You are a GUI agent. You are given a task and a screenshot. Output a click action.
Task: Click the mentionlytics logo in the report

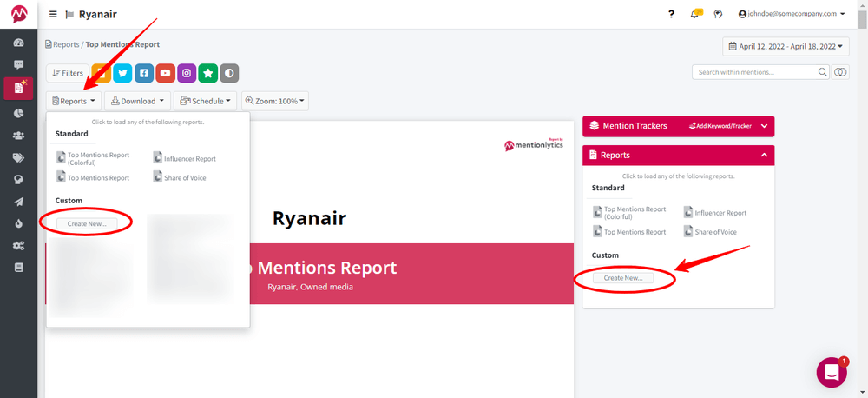(x=534, y=145)
